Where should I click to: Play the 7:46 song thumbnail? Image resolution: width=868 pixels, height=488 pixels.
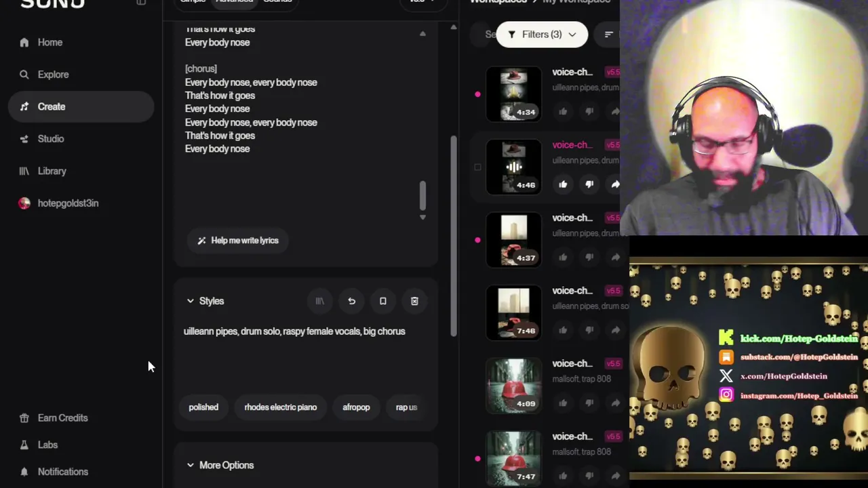pos(514,312)
